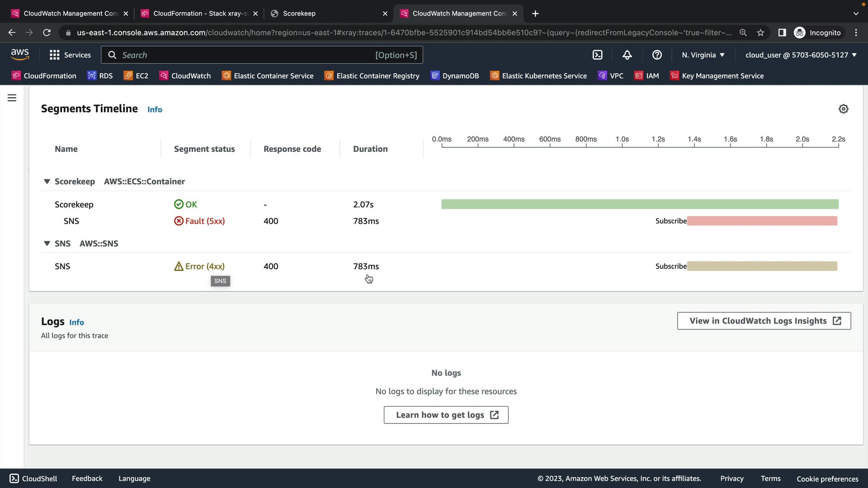
Task: Open the Segments Timeline Info link
Action: point(155,110)
